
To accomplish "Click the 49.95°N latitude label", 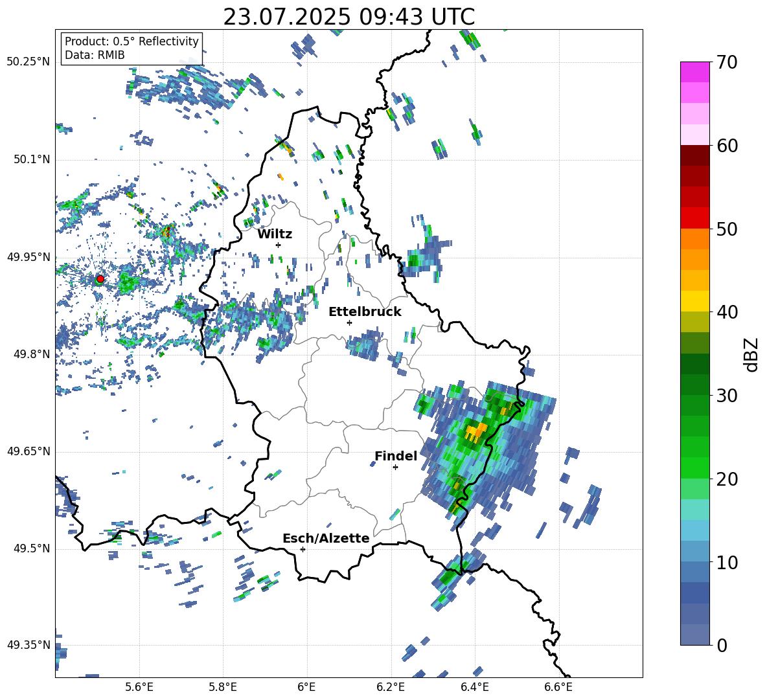I will [29, 257].
